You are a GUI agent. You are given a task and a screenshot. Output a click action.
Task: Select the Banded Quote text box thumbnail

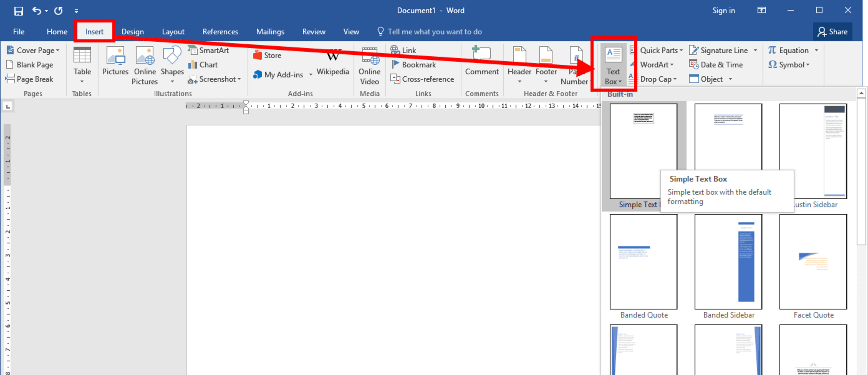click(x=643, y=262)
